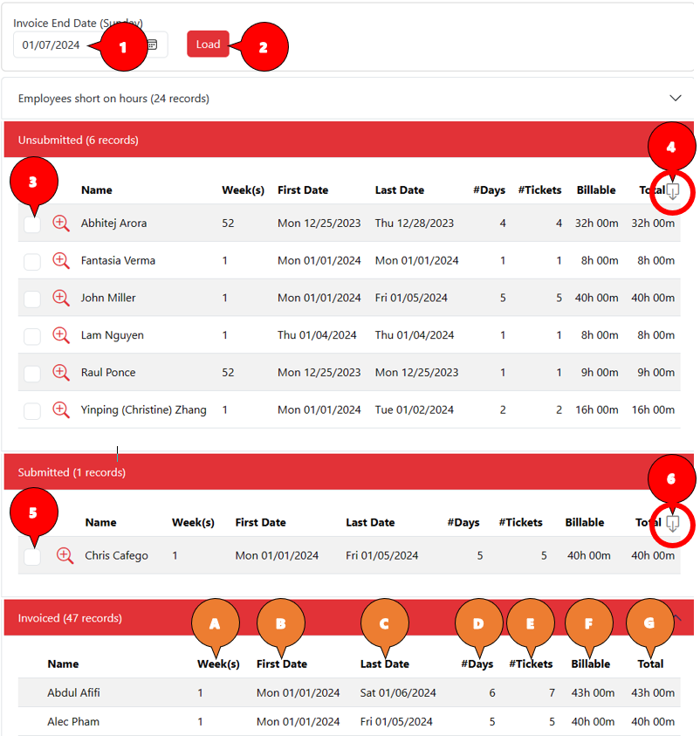
Task: Click Total header in Invoiced table
Action: (x=650, y=664)
